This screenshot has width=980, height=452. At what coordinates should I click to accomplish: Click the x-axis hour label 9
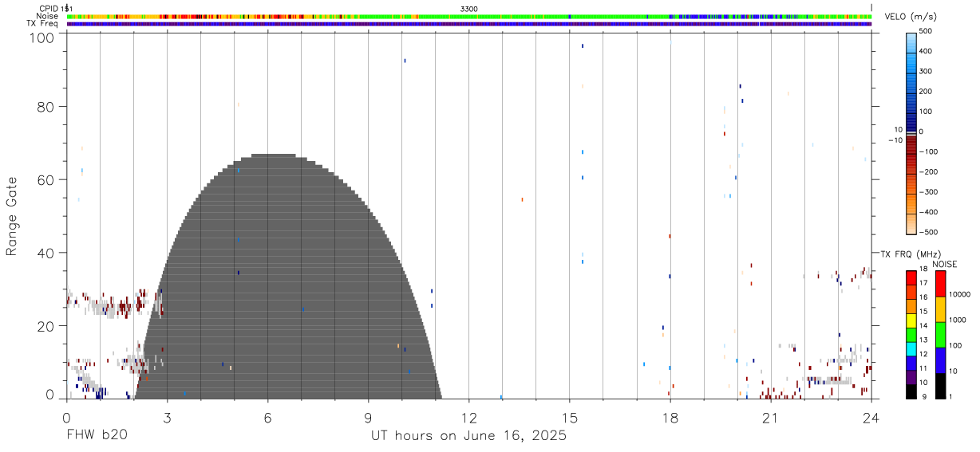tap(368, 417)
